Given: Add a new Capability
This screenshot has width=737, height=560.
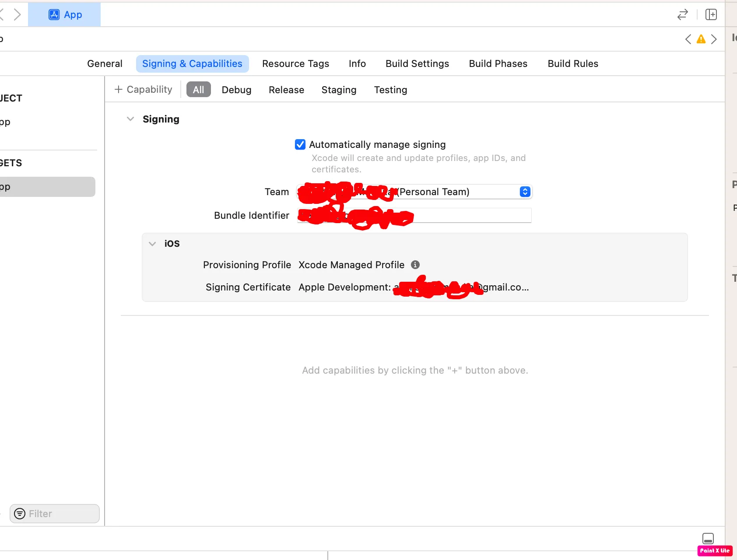Looking at the screenshot, I should point(143,90).
